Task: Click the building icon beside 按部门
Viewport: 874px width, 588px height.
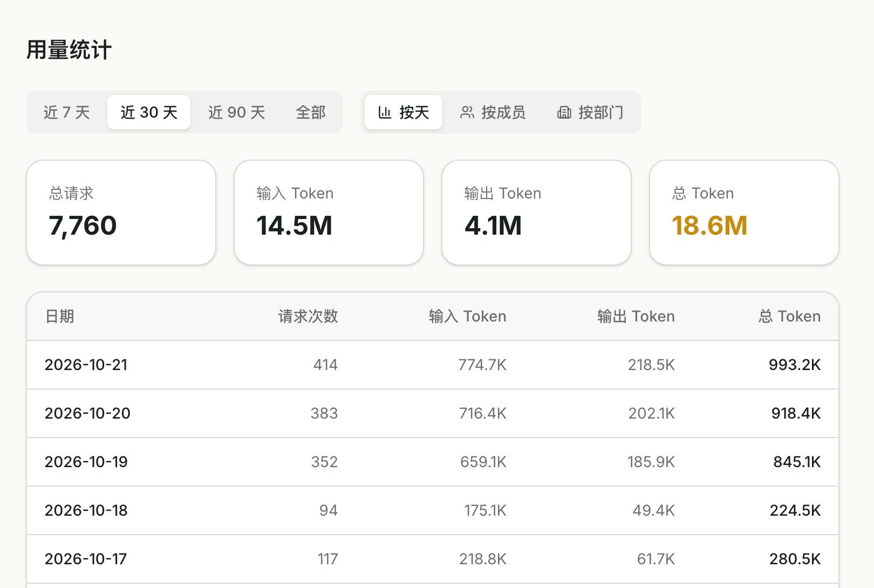Action: [564, 112]
